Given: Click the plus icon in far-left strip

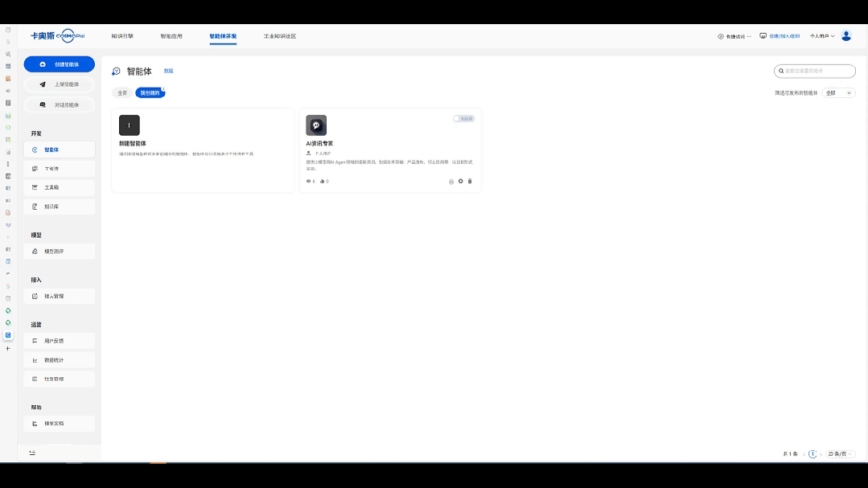Looking at the screenshot, I should (x=8, y=349).
